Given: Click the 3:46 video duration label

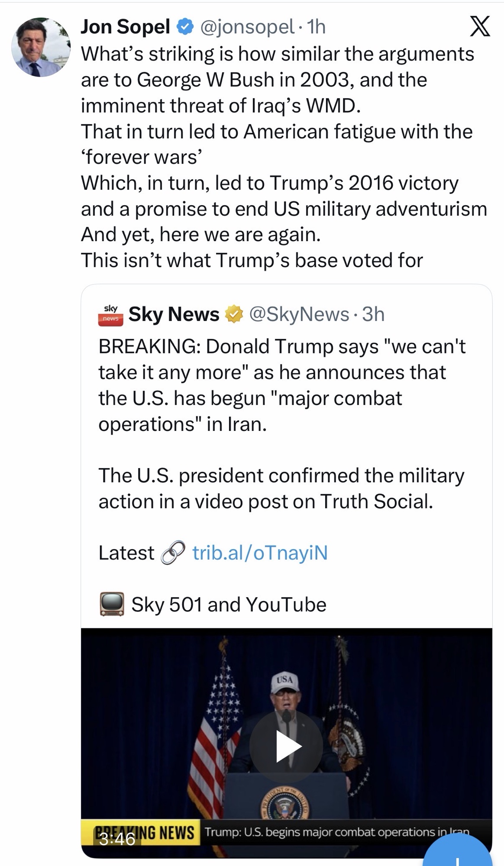Looking at the screenshot, I should click(117, 839).
